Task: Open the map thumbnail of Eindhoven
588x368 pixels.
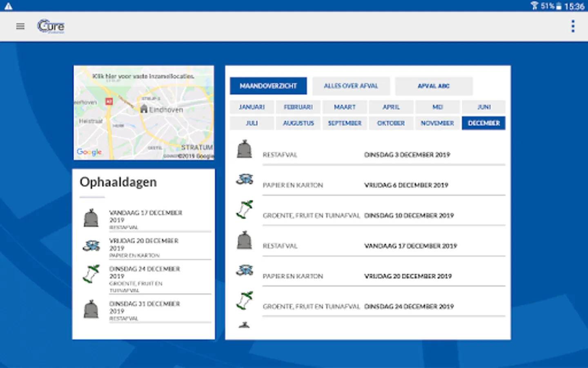Action: tap(144, 113)
